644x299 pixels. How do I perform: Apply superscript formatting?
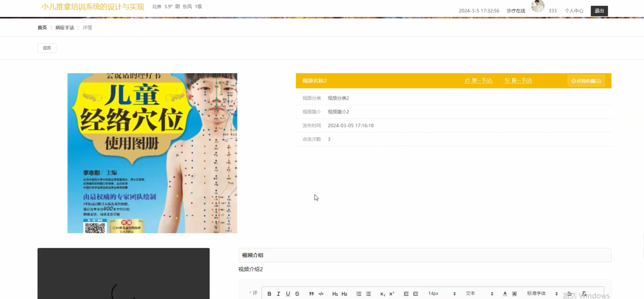pyautogui.click(x=392, y=294)
